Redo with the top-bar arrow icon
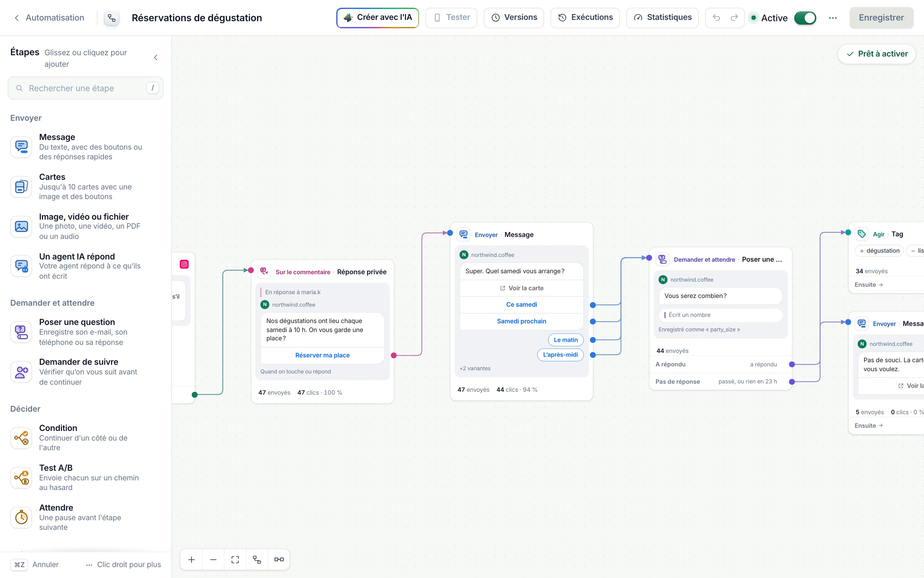 (734, 18)
